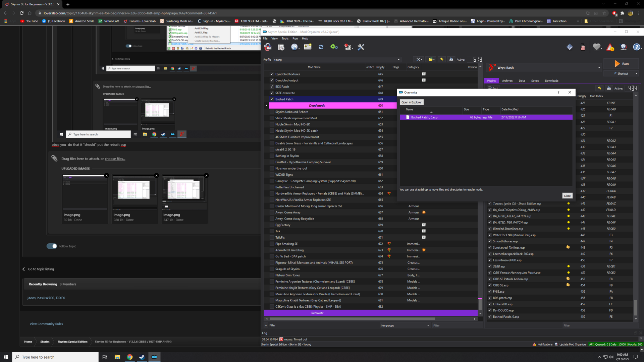The height and width of the screenshot is (362, 644).
Task: Select the Bashed Patch, 0.esp file row
Action: point(486,117)
